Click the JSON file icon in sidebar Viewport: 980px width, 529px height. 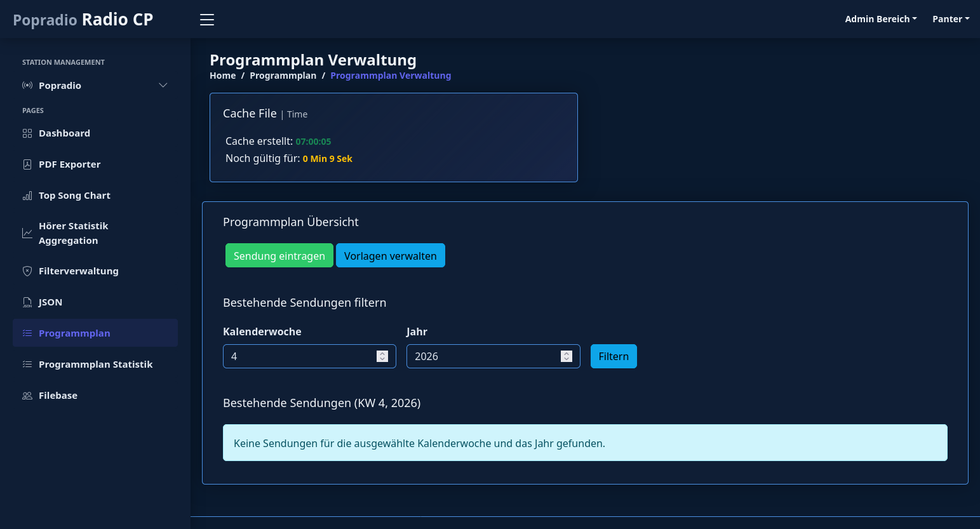click(27, 302)
